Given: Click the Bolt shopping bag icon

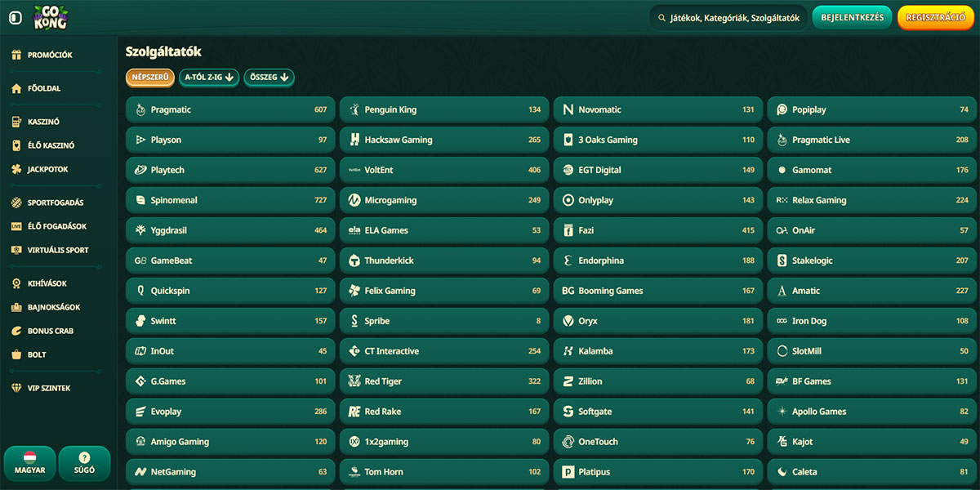Looking at the screenshot, I should (x=16, y=354).
